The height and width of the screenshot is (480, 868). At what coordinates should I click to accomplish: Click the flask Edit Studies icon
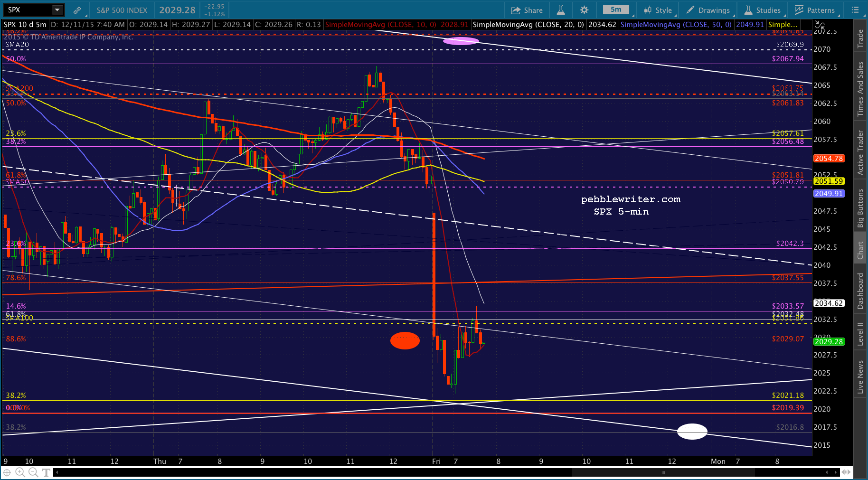tap(560, 10)
